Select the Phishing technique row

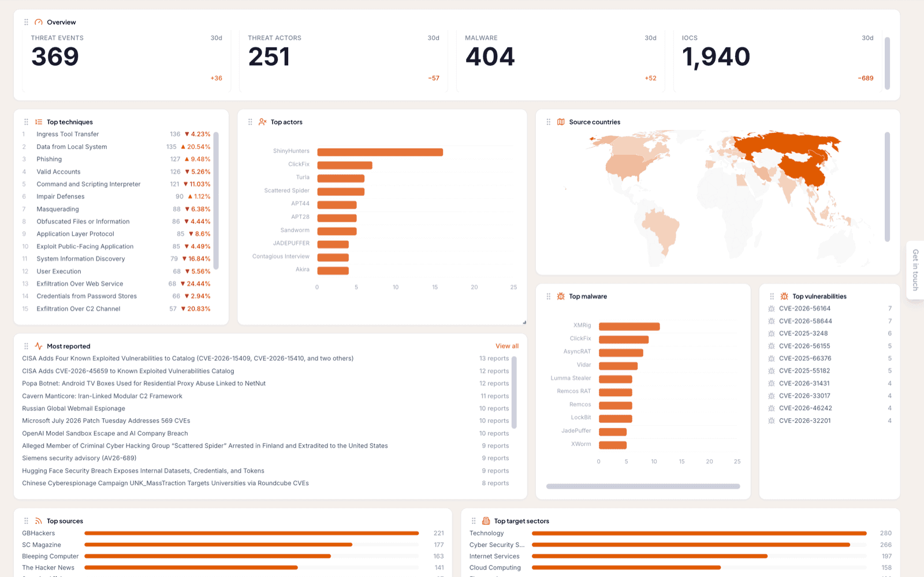tap(117, 159)
